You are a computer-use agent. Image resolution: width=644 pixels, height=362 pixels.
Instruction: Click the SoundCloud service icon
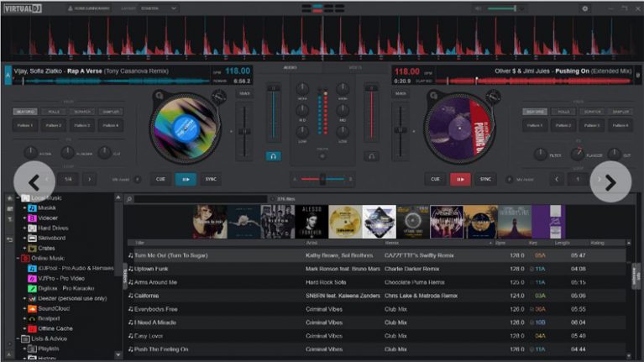tap(32, 308)
